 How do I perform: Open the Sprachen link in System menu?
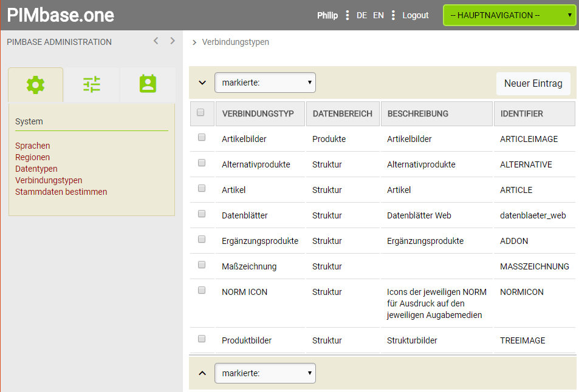[x=33, y=146]
